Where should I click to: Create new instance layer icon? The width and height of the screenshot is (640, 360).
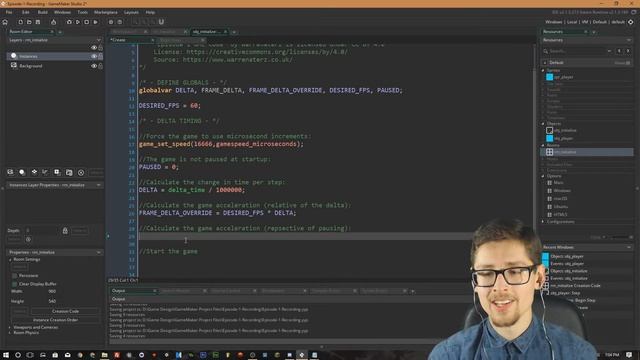tap(22, 173)
